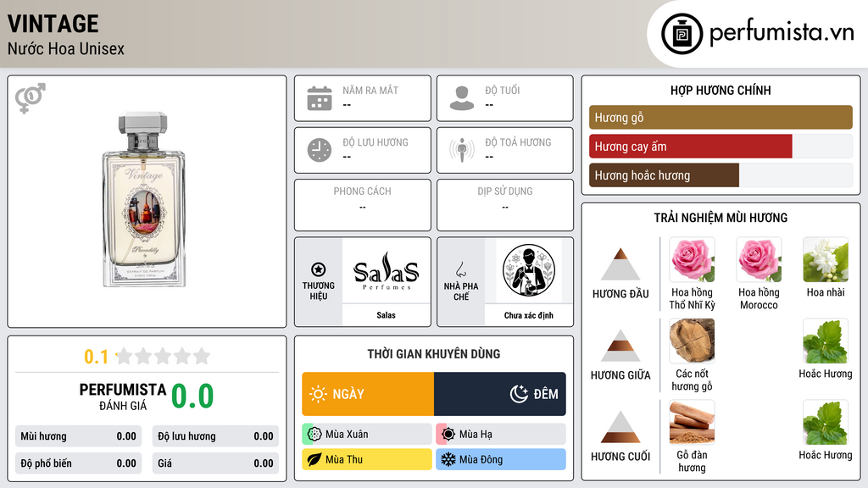Click the Độ lưu hương score row
Screen dimensions: 868x488
click(x=215, y=436)
